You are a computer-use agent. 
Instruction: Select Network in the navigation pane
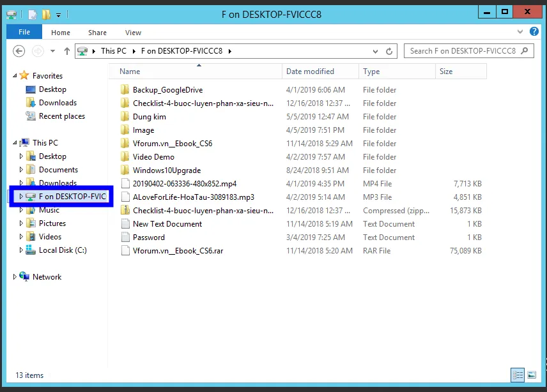(x=47, y=277)
